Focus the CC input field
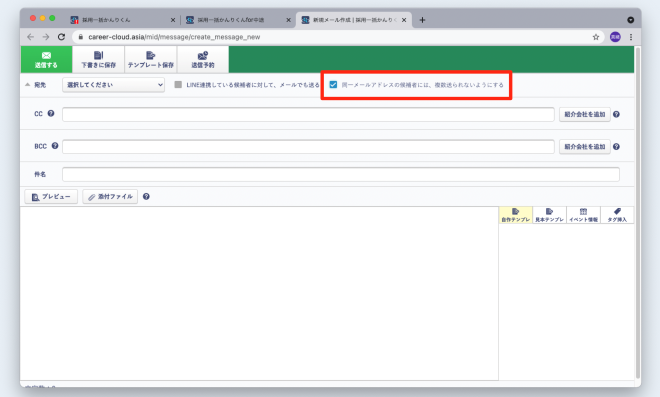Screen dimensions: 660x397 tap(308, 114)
